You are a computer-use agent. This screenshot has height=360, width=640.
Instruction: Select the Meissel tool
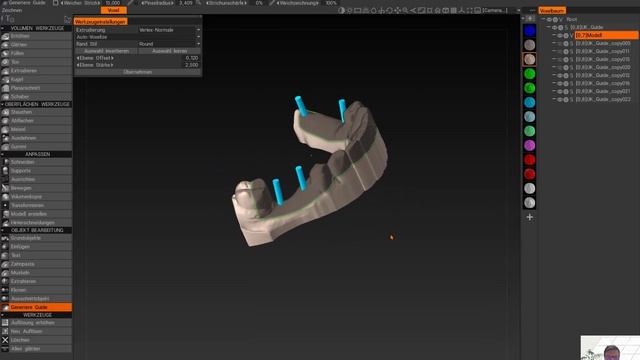click(36, 129)
